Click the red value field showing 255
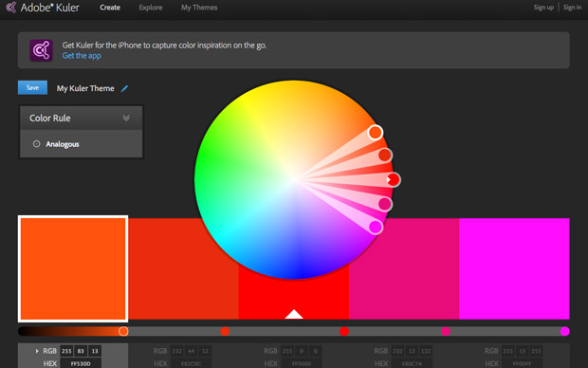The width and height of the screenshot is (588, 368). (66, 351)
